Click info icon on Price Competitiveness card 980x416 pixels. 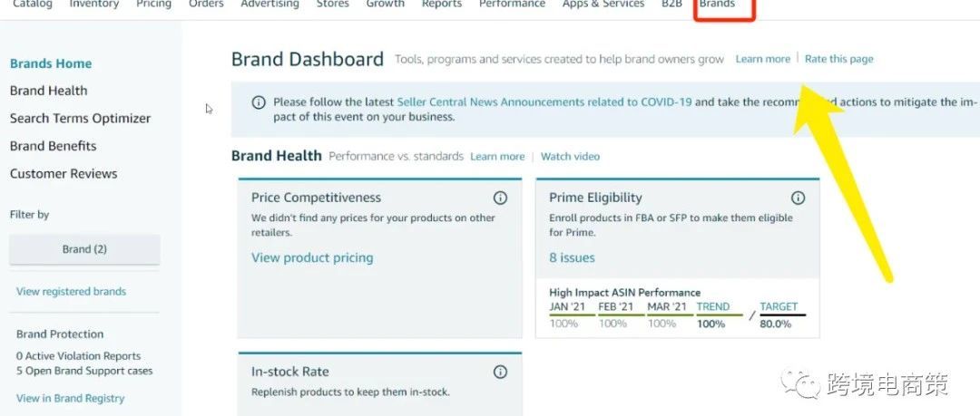click(500, 198)
